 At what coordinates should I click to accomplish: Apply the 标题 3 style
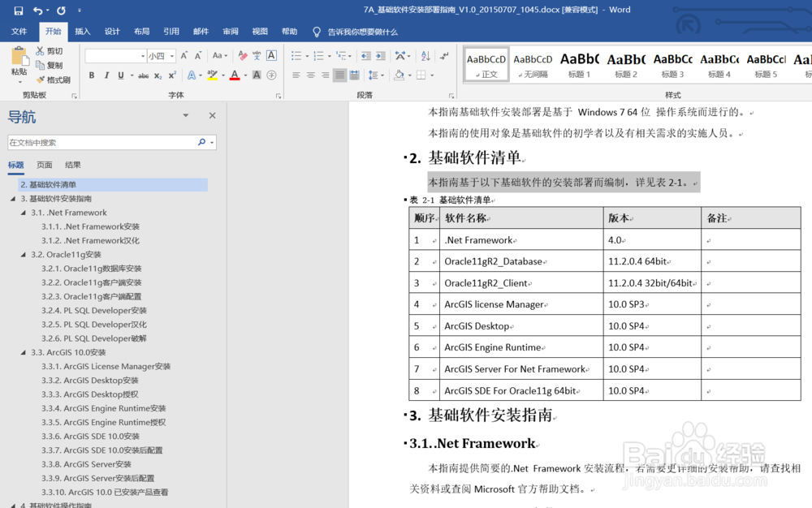pyautogui.click(x=672, y=65)
